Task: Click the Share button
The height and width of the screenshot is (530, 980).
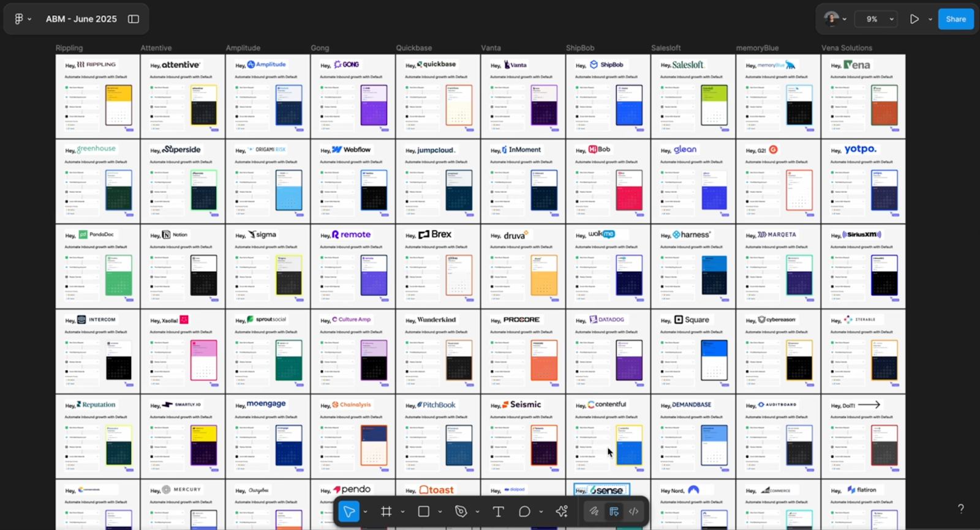Action: pyautogui.click(x=956, y=19)
